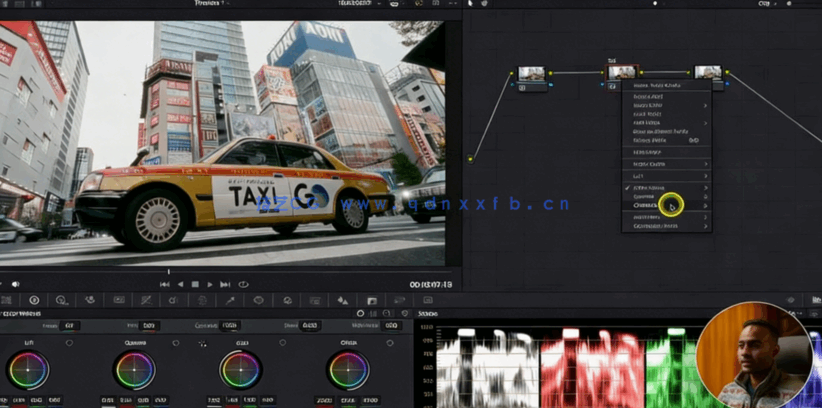Open the Color Warper palette icon
822x408 pixels.
(174, 300)
